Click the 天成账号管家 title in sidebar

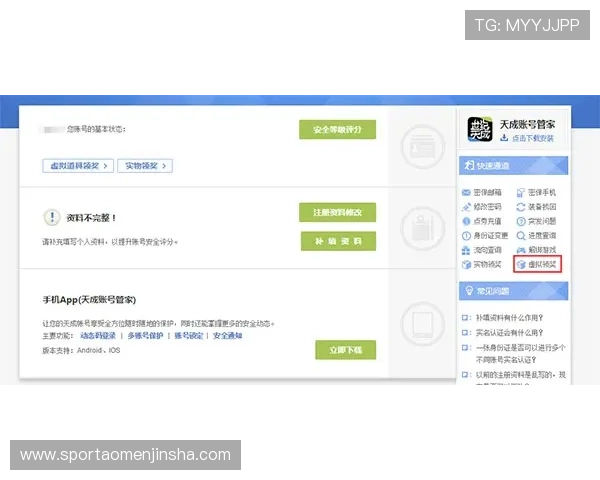point(527,124)
